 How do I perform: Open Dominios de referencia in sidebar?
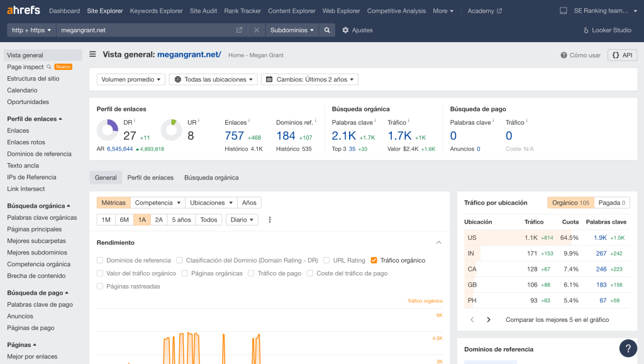point(40,154)
